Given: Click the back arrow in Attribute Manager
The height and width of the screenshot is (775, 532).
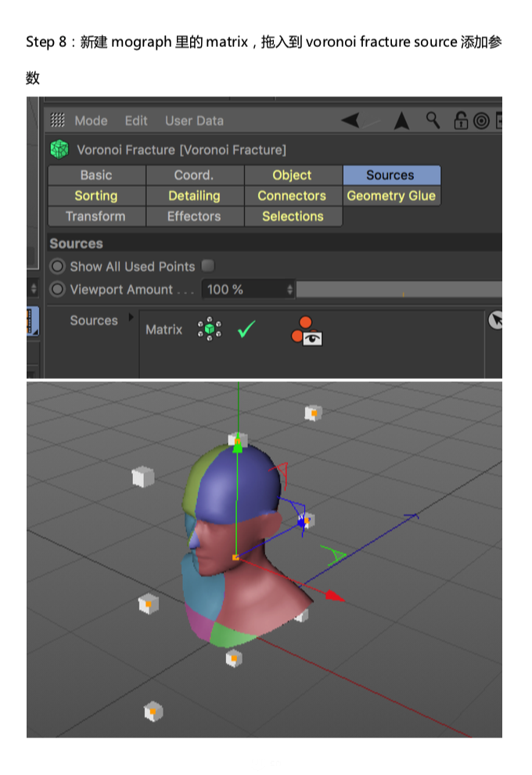Looking at the screenshot, I should 350,120.
